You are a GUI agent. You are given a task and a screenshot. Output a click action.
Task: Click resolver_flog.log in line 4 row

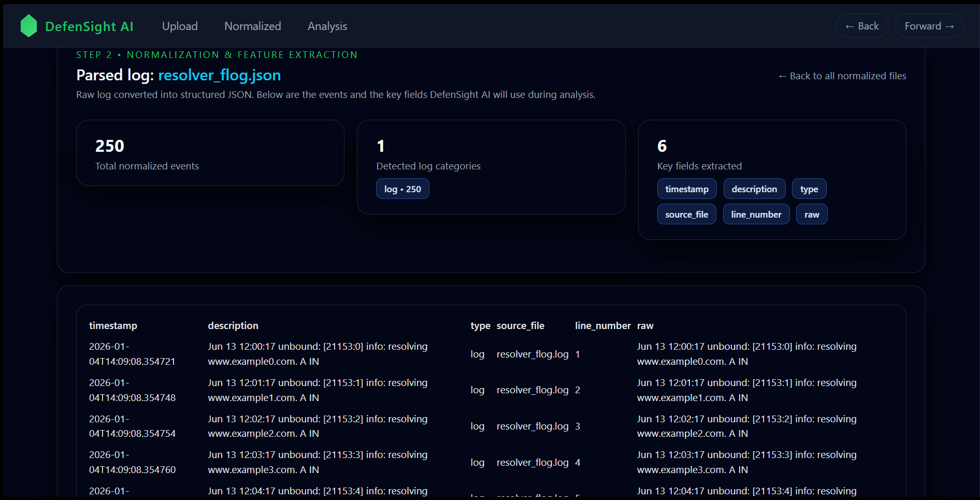[532, 463]
